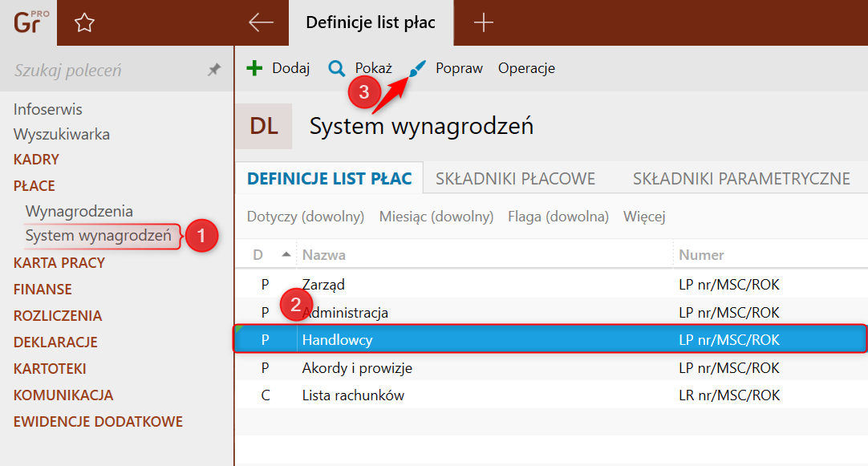The width and height of the screenshot is (868, 466).
Task: Expand the KARTA PRACY section
Action: tap(59, 262)
